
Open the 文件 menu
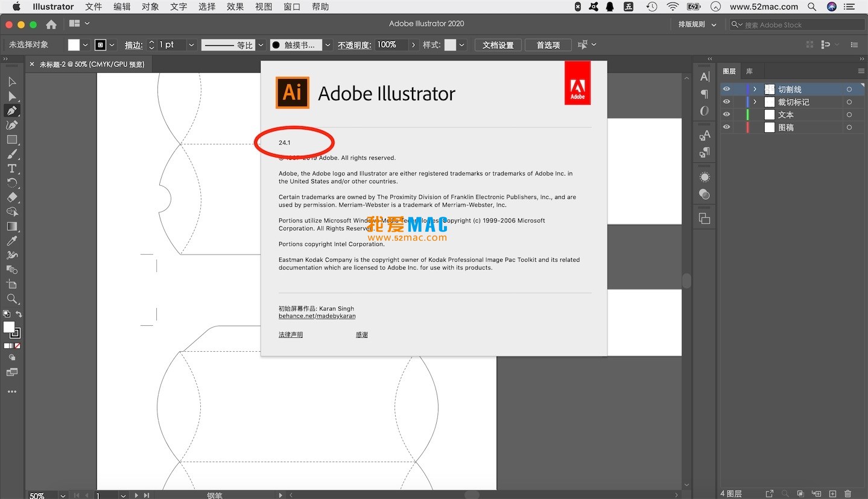pyautogui.click(x=93, y=7)
